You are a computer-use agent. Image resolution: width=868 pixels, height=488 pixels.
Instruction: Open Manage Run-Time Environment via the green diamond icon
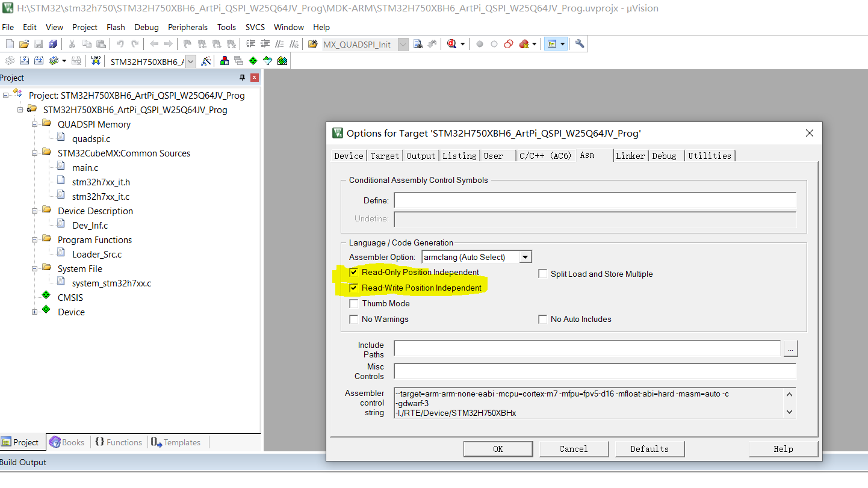coord(253,61)
